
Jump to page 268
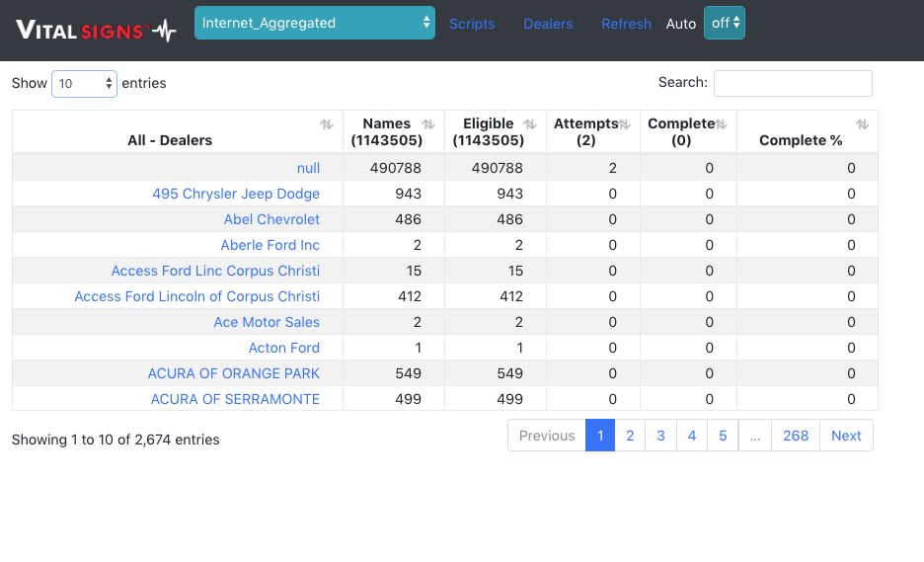[x=796, y=436]
